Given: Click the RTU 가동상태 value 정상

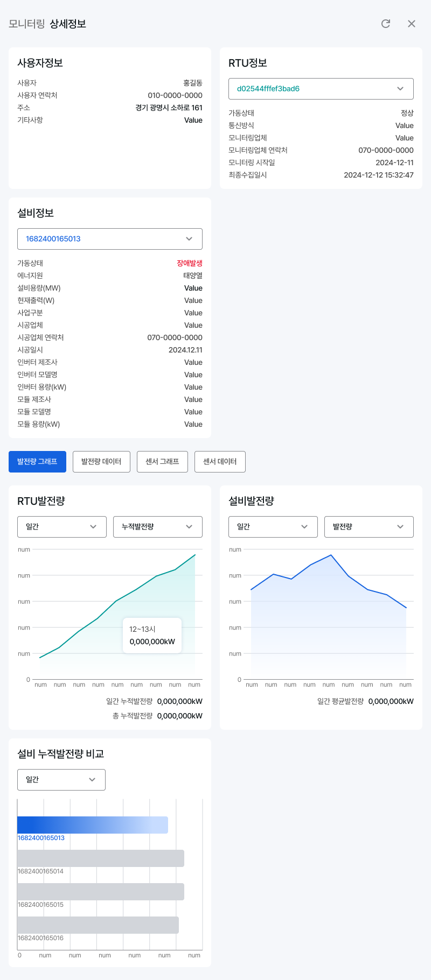Looking at the screenshot, I should (x=407, y=113).
